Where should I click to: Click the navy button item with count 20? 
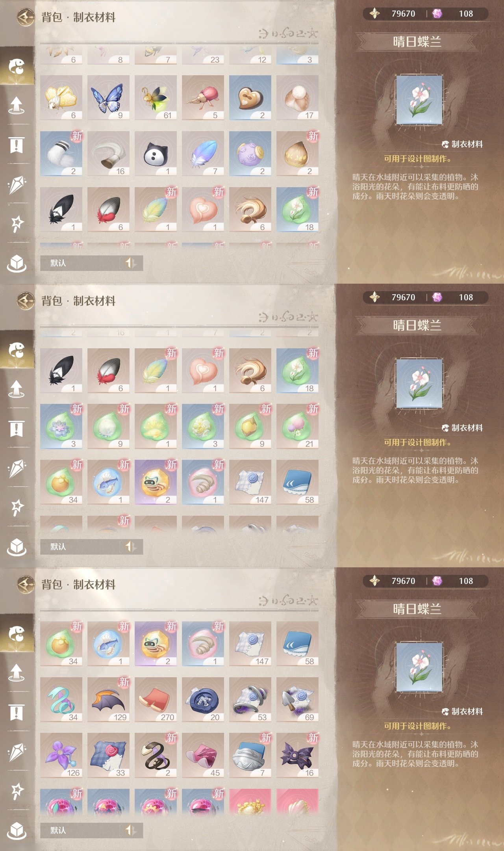(203, 700)
